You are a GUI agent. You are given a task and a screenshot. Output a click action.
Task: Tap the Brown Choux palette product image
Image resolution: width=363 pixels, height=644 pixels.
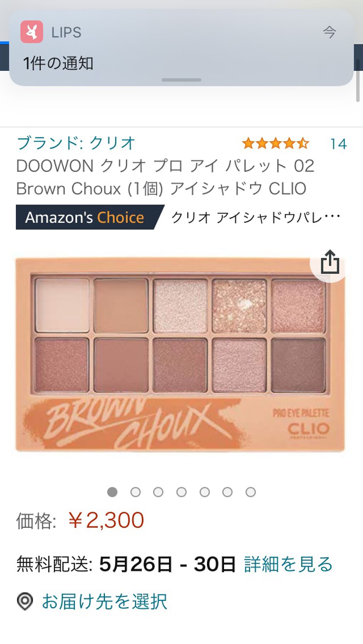pos(180,354)
